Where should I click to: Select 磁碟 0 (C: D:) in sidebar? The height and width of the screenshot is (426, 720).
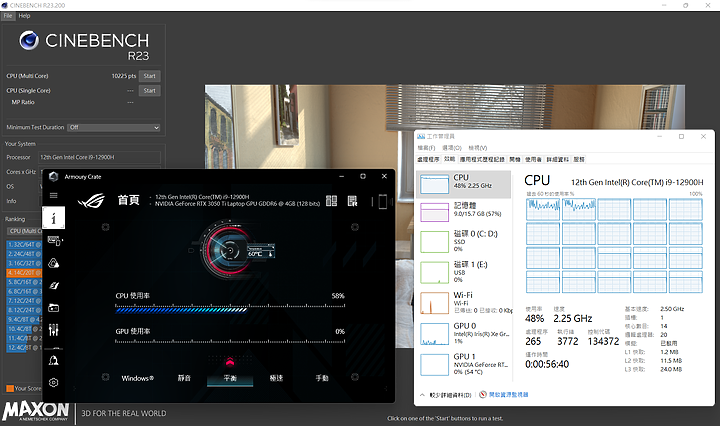tap(464, 241)
